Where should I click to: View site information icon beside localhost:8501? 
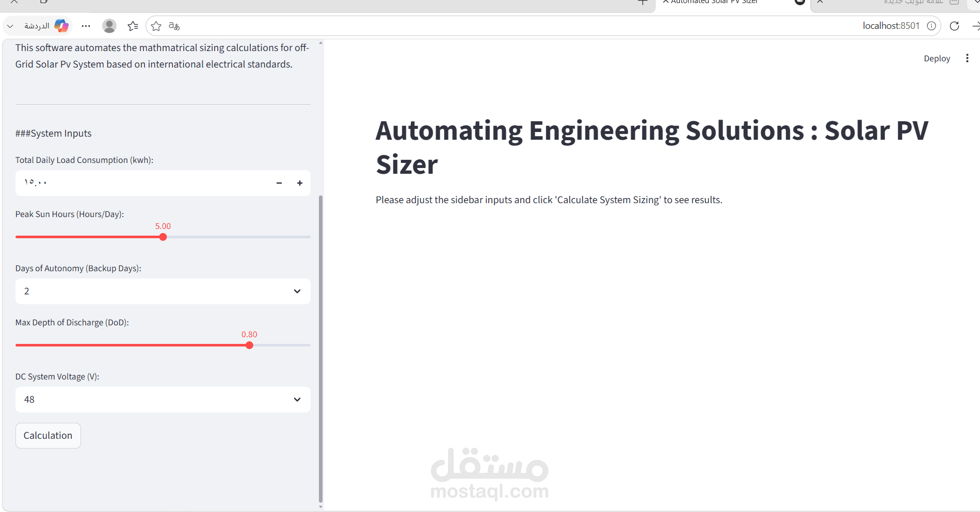[931, 26]
